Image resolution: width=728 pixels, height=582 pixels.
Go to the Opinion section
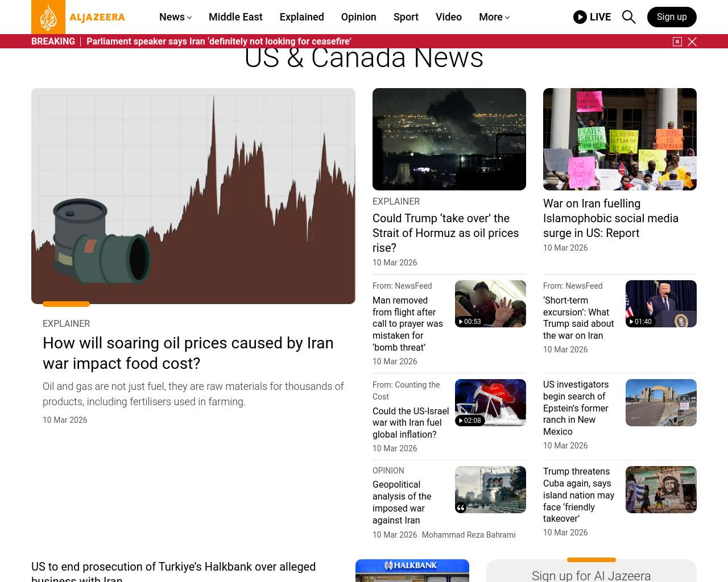(x=359, y=17)
